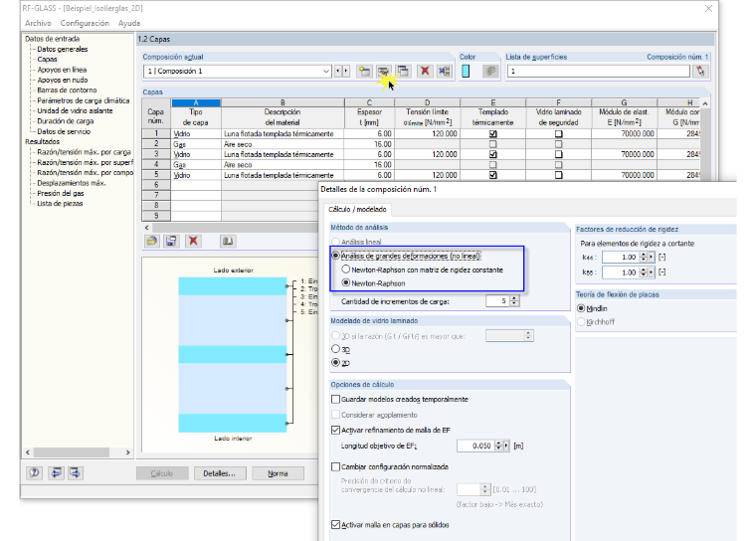Click the grayed multicolor palette icon
Image resolution: width=756 pixels, height=541 pixels.
click(x=490, y=72)
